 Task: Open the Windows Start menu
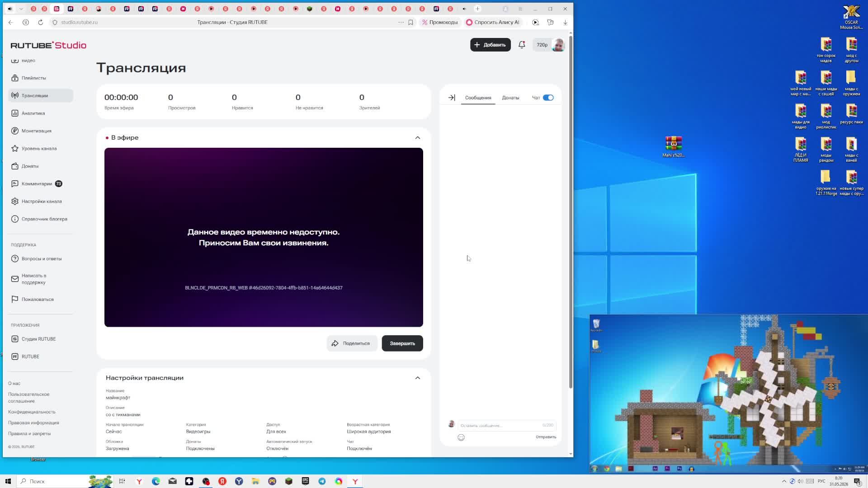[x=8, y=481]
